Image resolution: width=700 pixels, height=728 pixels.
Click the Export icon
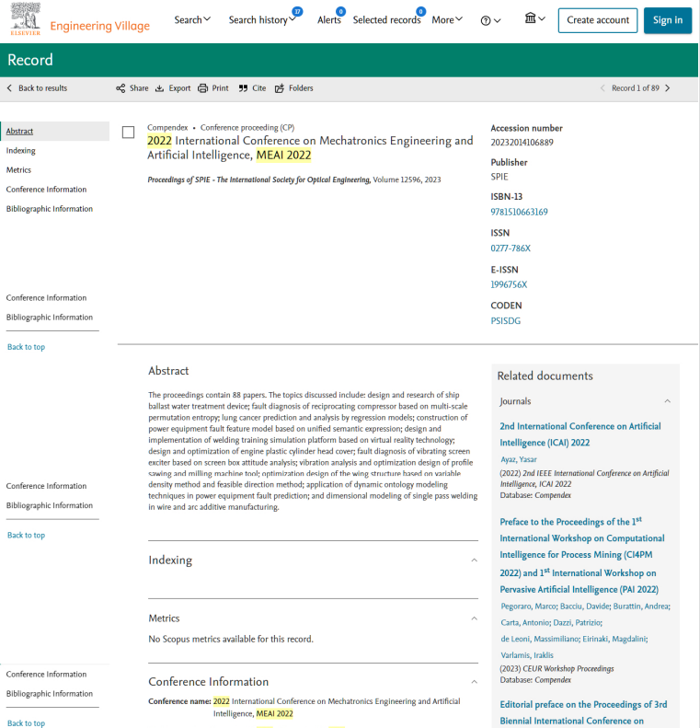(159, 88)
